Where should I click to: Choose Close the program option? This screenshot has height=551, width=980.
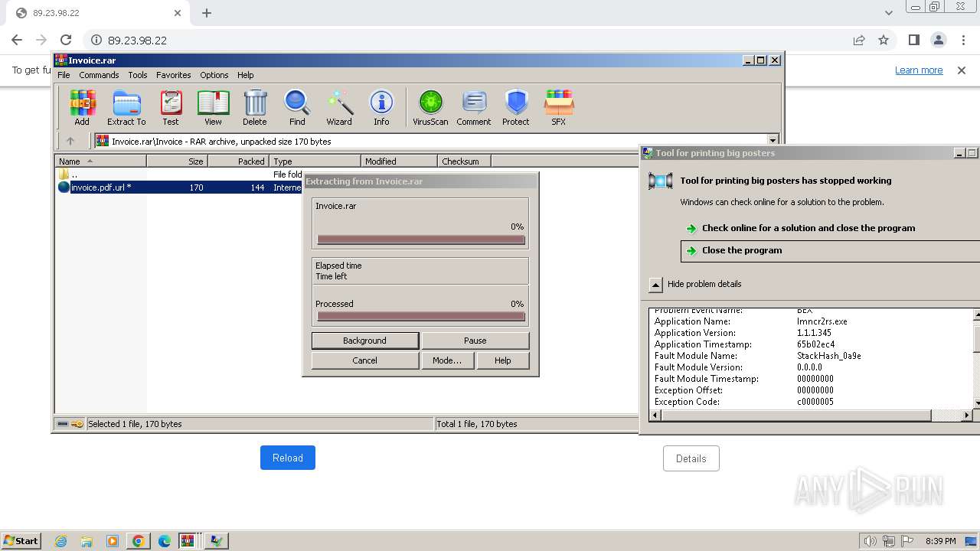pos(830,250)
